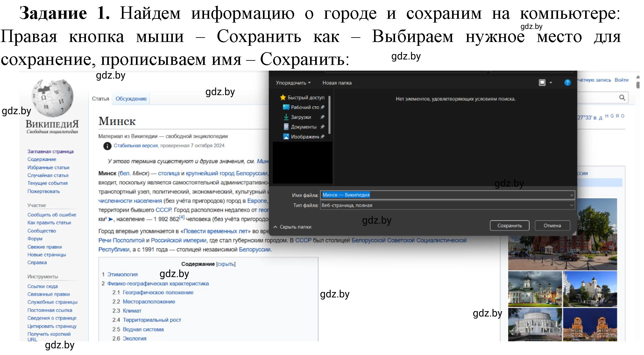Screen dimensions: 644x355
Task: Click Цитировать страницу link
Action: [52, 326]
